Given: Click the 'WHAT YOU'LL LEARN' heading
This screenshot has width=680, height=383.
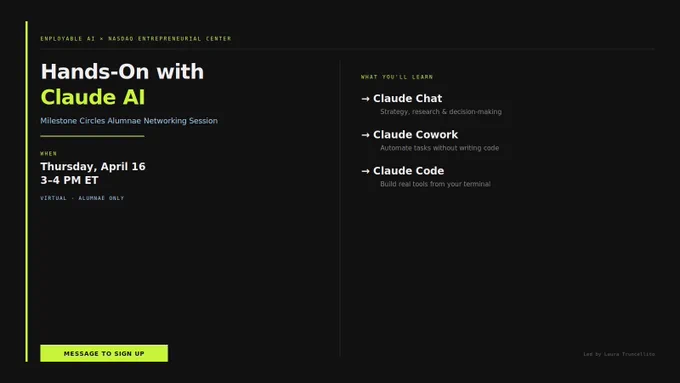Looking at the screenshot, I should point(397,77).
